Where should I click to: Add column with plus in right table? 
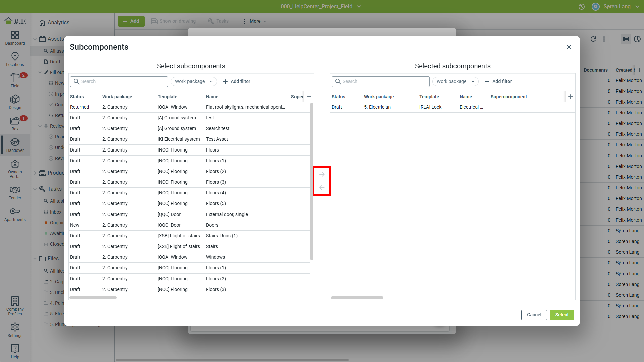click(570, 97)
